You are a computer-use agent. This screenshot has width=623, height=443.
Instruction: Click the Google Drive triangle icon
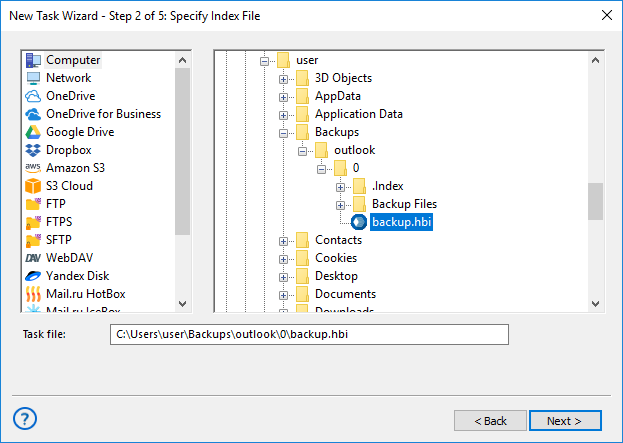click(x=33, y=132)
